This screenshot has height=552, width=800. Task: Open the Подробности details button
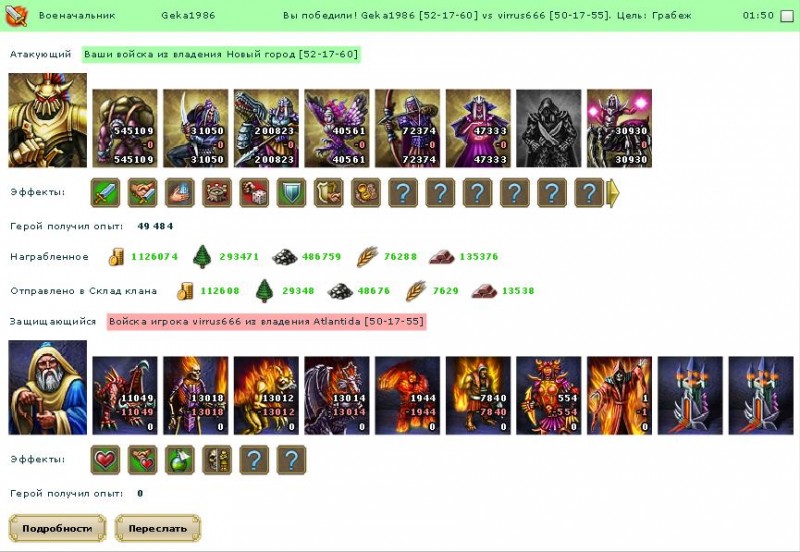[57, 529]
